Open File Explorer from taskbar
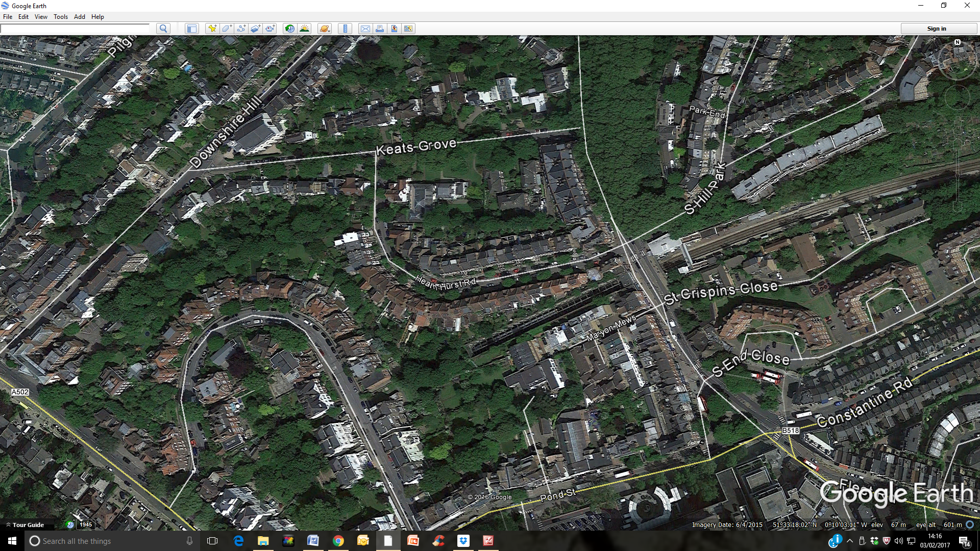 (263, 541)
